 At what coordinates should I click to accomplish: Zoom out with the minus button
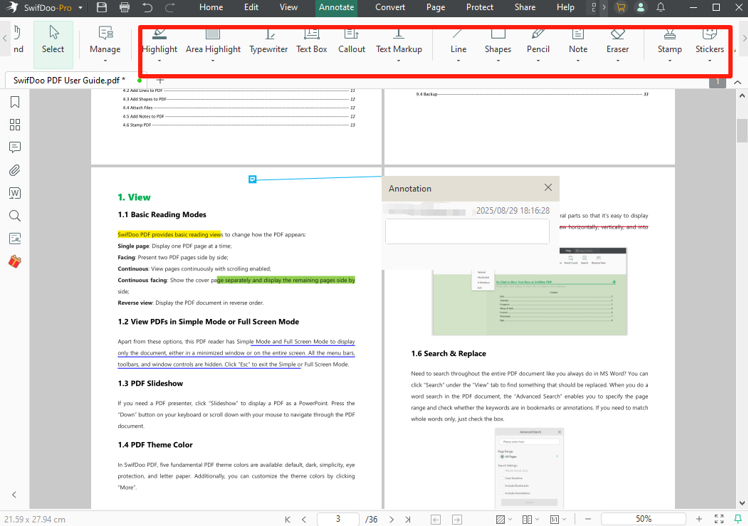[x=588, y=519]
